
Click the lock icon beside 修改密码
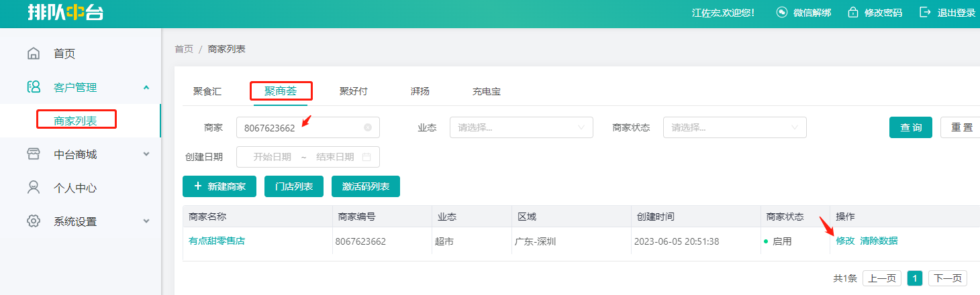click(x=853, y=13)
